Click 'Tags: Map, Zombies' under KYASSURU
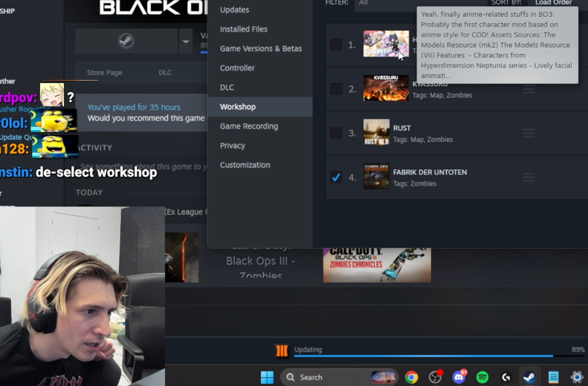Screen dimensions: 588x386 pos(442,95)
